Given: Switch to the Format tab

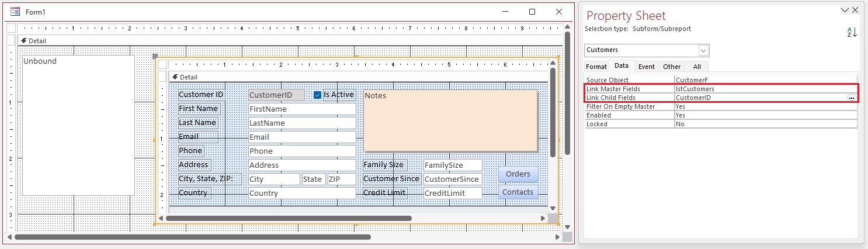Looking at the screenshot, I should pos(596,67).
